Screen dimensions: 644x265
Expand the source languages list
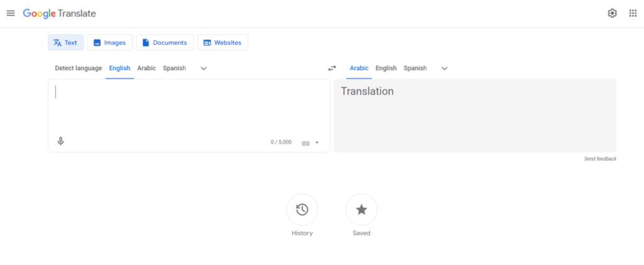(x=204, y=68)
